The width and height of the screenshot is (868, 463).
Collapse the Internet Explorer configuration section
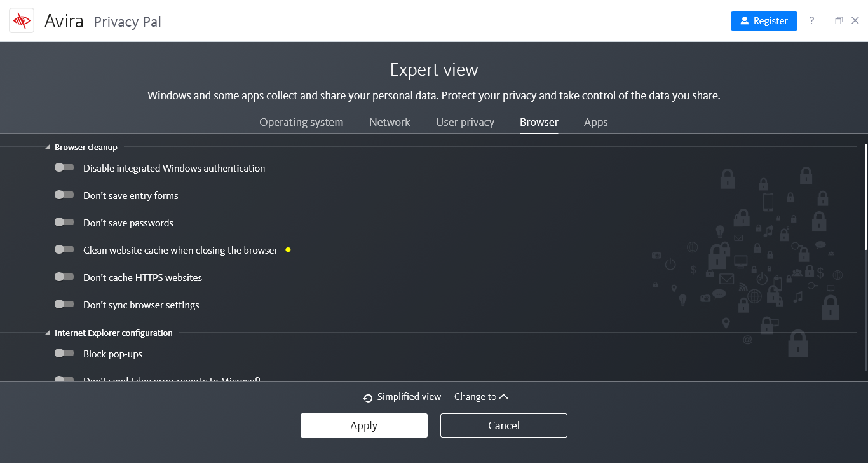point(48,333)
